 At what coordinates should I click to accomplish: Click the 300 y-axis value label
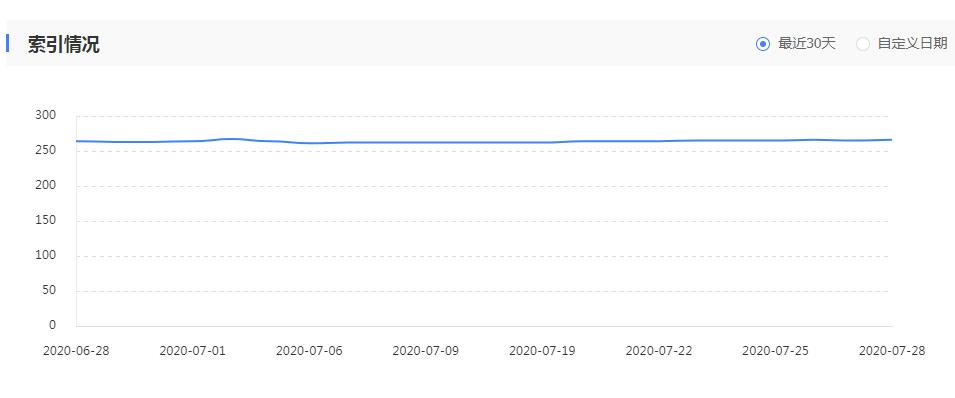(x=46, y=116)
